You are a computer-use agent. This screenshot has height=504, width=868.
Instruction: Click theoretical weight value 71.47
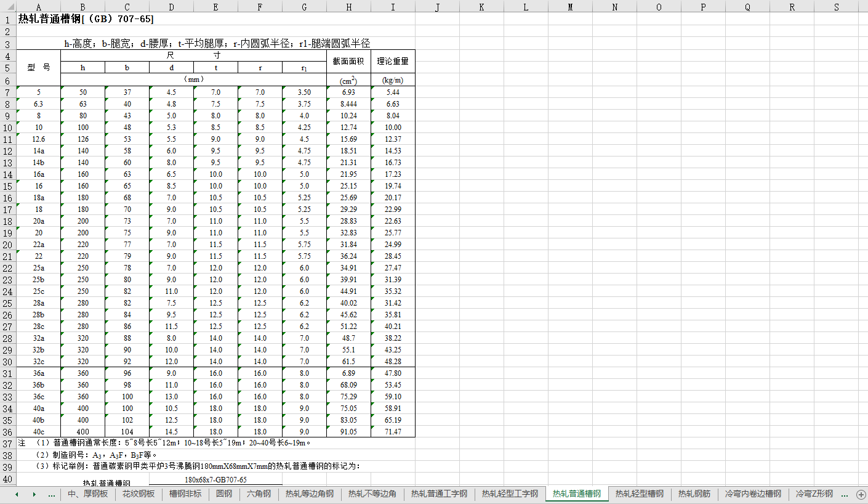393,432
